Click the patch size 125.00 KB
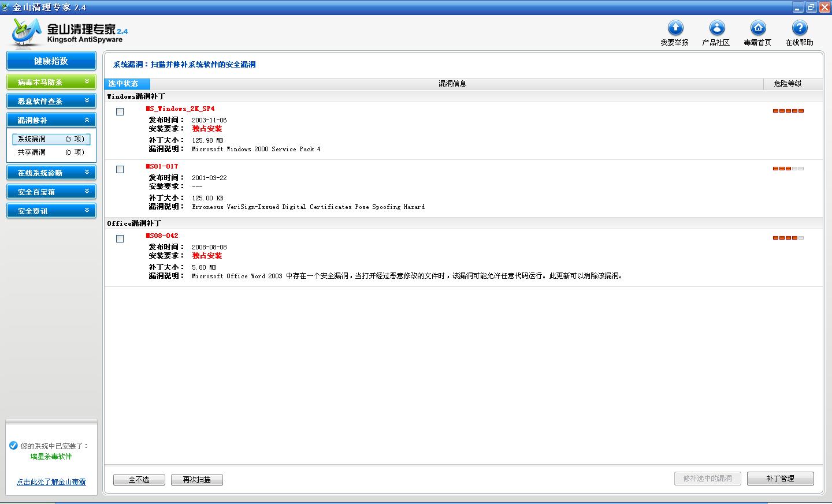The image size is (832, 504). 207,198
